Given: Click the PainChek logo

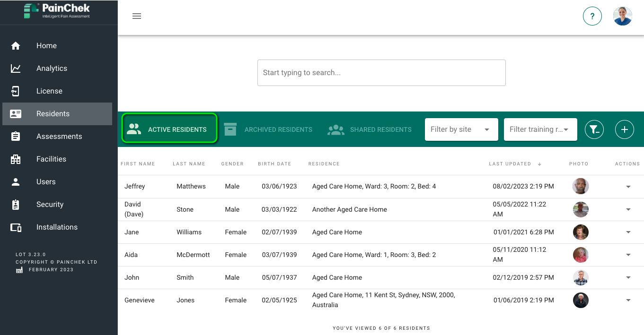Looking at the screenshot, I should tap(57, 11).
